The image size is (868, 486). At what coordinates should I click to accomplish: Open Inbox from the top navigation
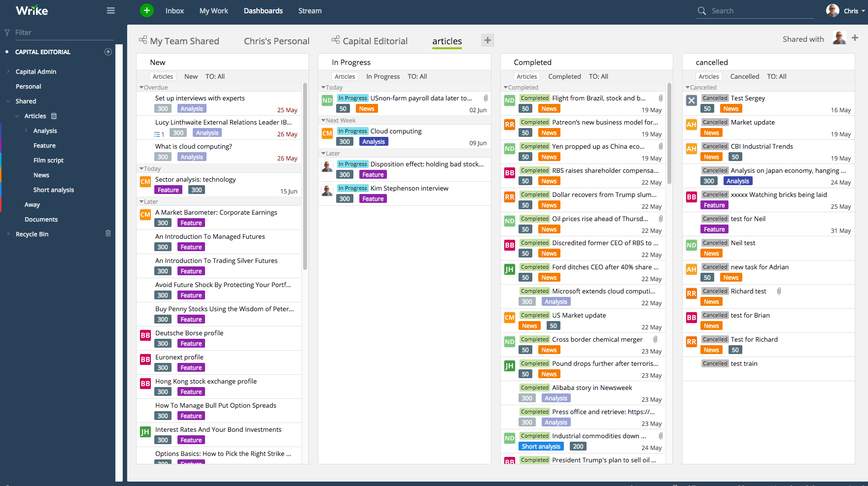[x=174, y=10]
